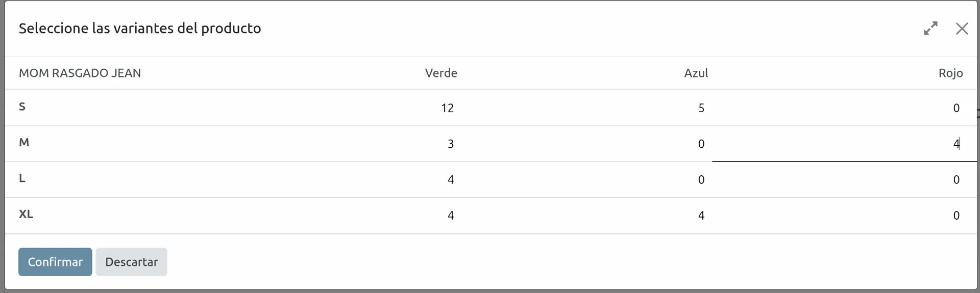The width and height of the screenshot is (980, 293).
Task: Click the MOM RASGADO JEAN header
Action: point(80,73)
